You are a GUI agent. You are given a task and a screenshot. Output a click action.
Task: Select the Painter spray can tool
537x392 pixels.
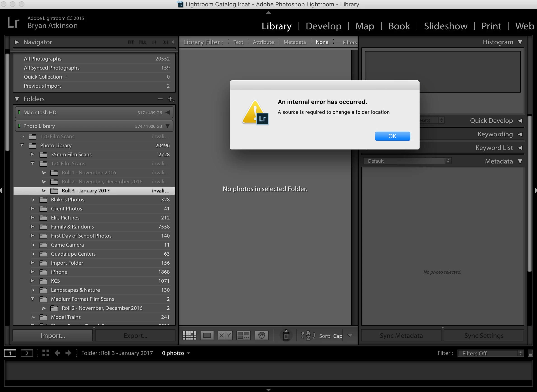point(286,335)
